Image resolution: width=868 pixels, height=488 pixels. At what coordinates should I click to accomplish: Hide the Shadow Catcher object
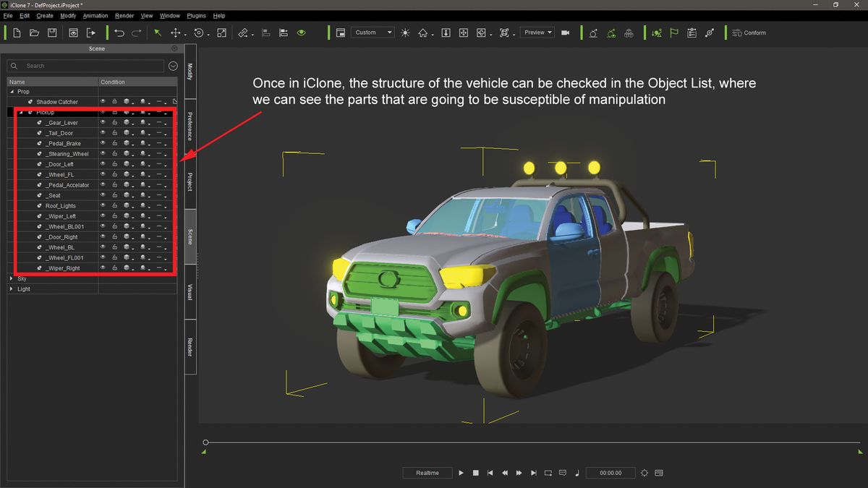coord(103,101)
